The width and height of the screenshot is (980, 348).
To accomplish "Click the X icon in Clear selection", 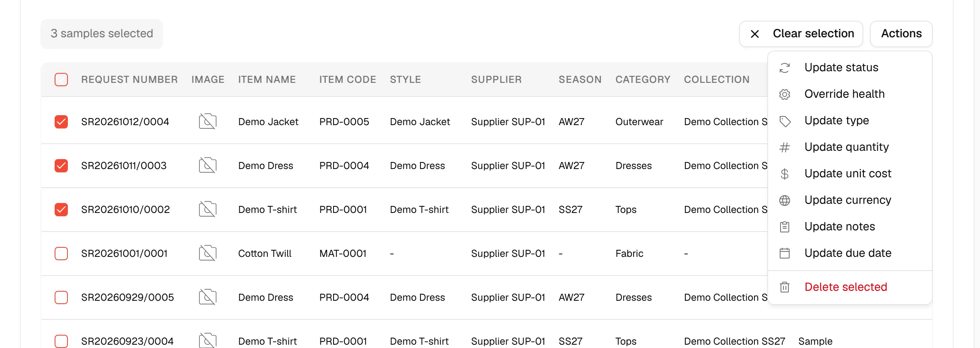I will coord(755,34).
